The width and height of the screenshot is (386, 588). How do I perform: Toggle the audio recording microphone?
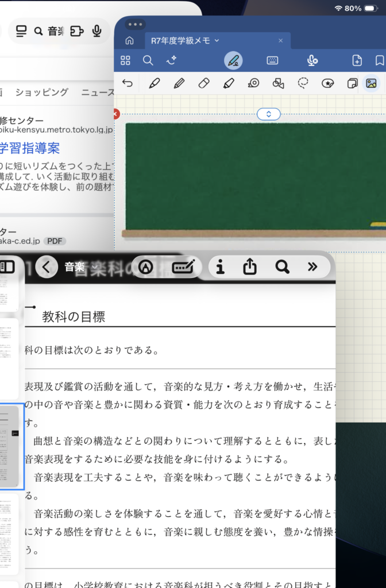pyautogui.click(x=312, y=60)
